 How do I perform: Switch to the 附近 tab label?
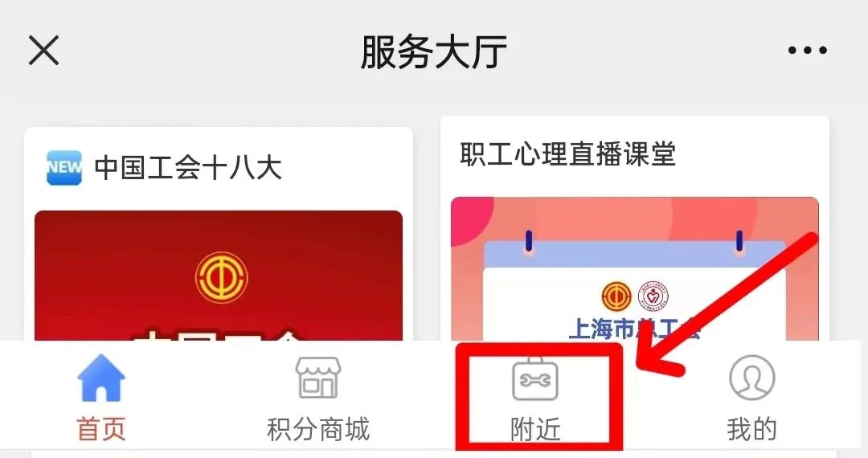click(x=535, y=429)
